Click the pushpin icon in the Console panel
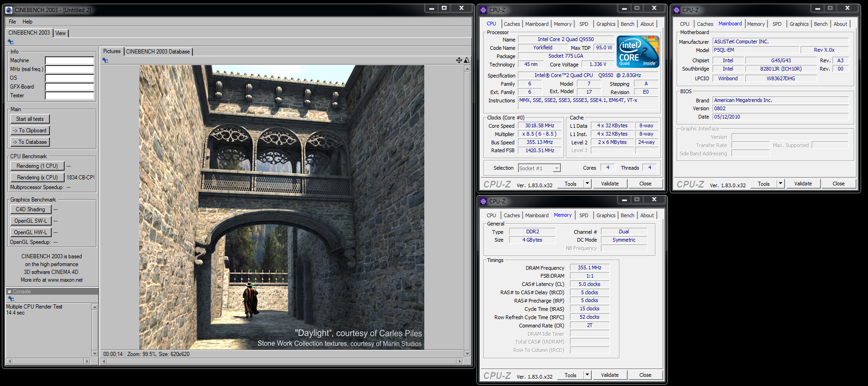 click(11, 299)
